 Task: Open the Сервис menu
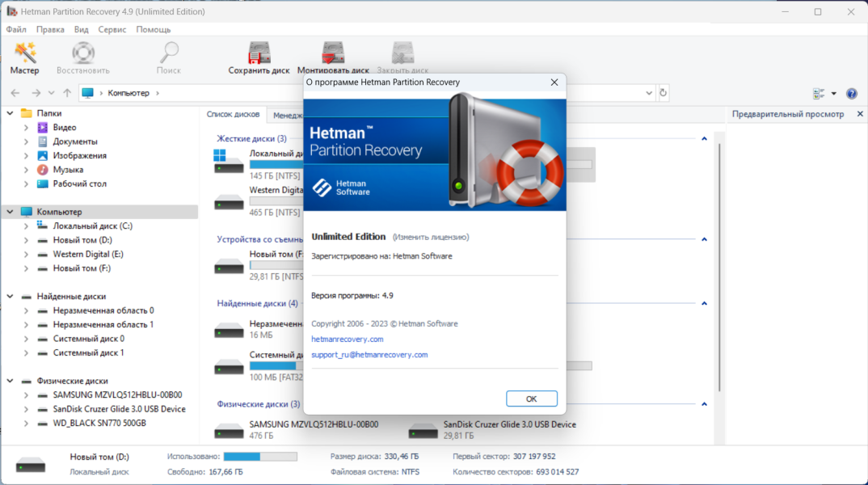pyautogui.click(x=112, y=29)
